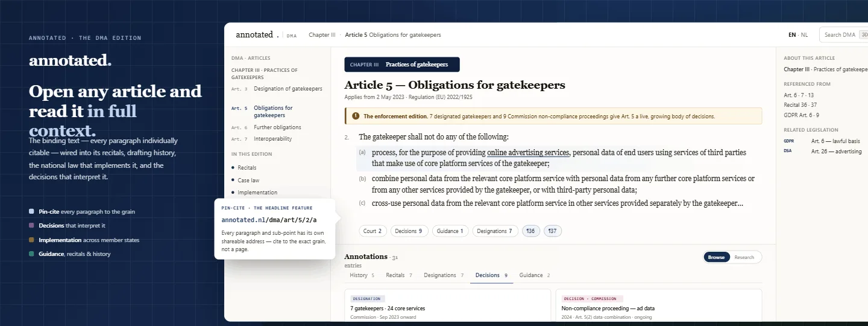
Task: Select sub-point (a) marker
Action: coord(362,153)
